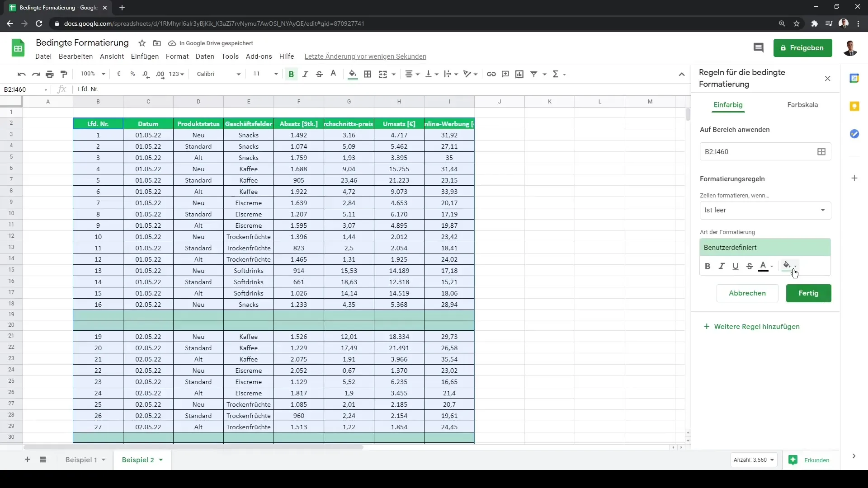The height and width of the screenshot is (488, 868).
Task: Open number format 123 dropdown
Action: coord(177,74)
